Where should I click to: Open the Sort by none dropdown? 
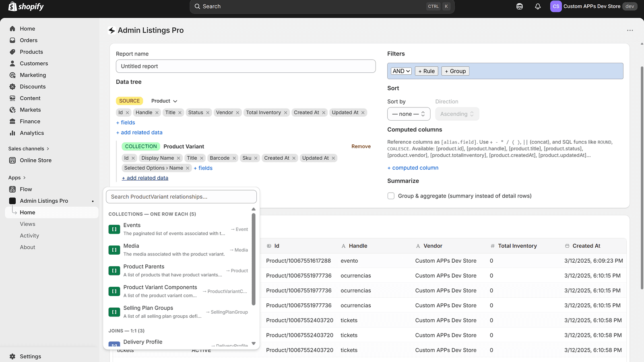(409, 114)
